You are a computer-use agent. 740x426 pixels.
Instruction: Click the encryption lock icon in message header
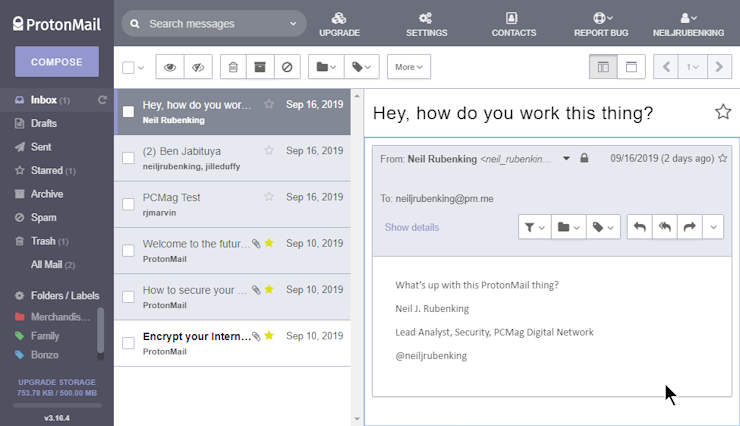coord(584,158)
